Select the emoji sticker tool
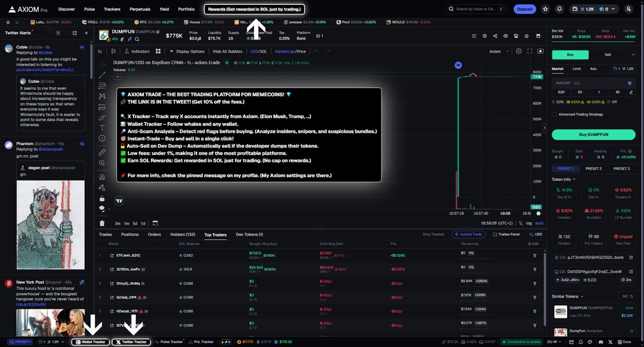This screenshot has width=644, height=347. tap(102, 139)
